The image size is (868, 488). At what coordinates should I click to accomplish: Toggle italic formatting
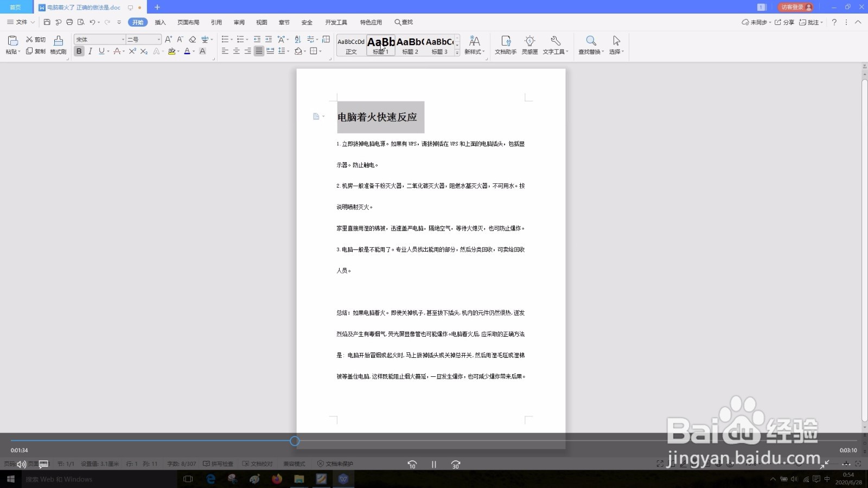pos(90,51)
